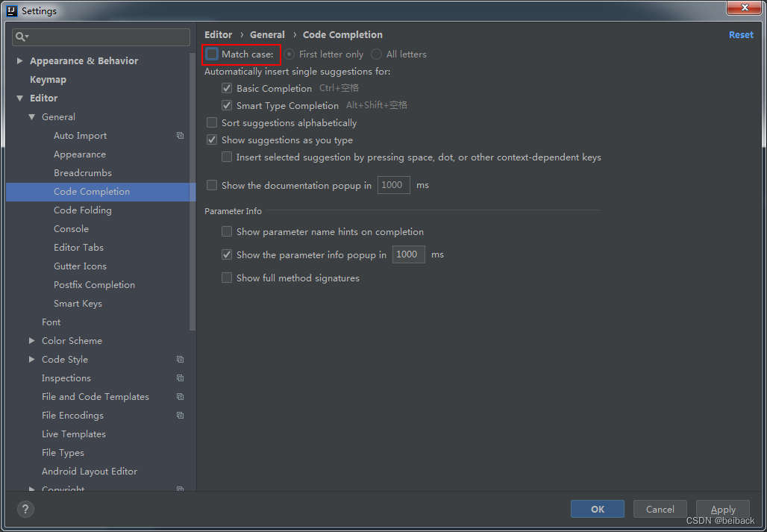
Task: Click the General breadcrumb in the header
Action: tap(267, 35)
